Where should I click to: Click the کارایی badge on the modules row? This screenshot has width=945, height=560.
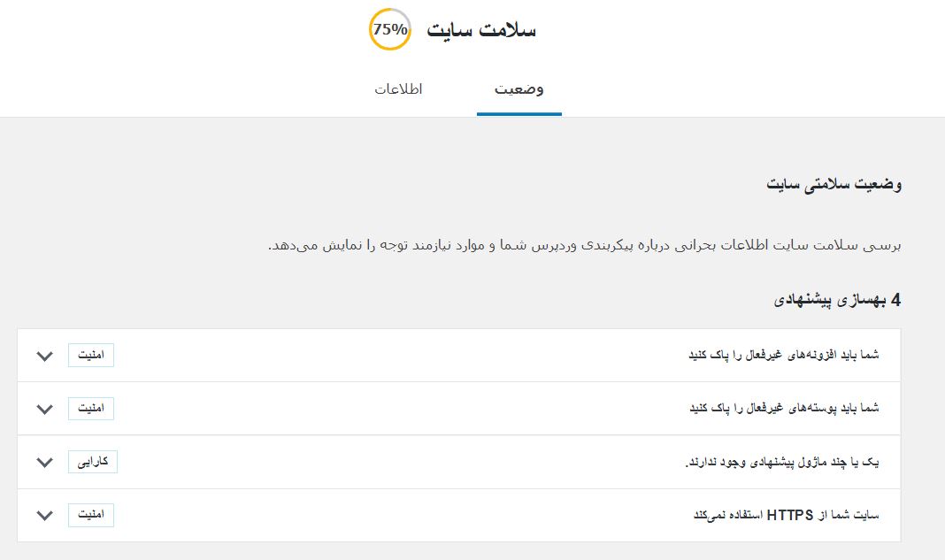coord(91,461)
